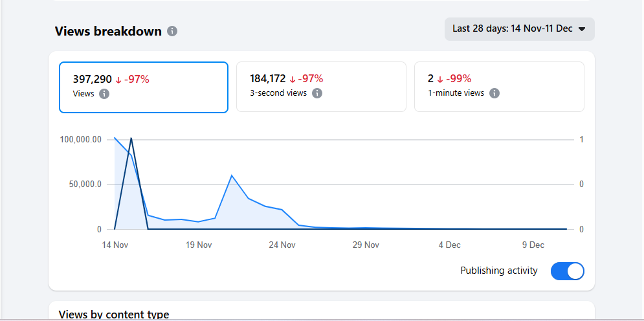The width and height of the screenshot is (644, 321).
Task: Click the caret arrow in date selector
Action: 581,29
